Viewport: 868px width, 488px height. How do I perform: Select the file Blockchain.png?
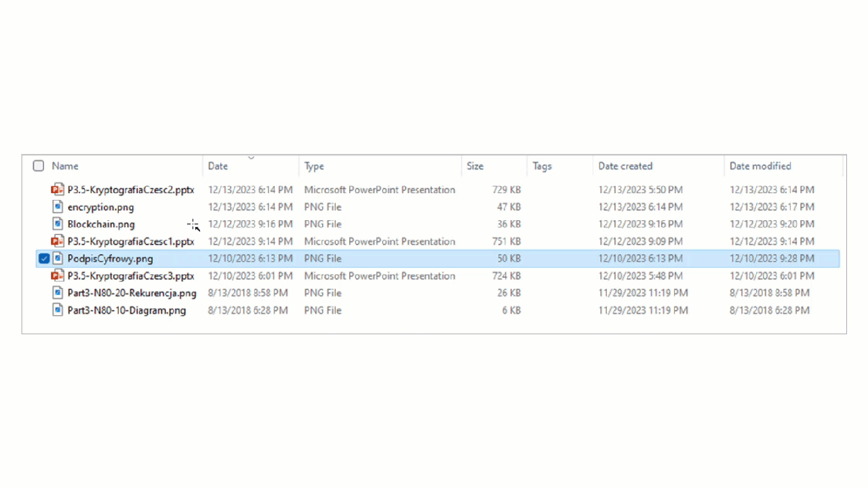[101, 224]
